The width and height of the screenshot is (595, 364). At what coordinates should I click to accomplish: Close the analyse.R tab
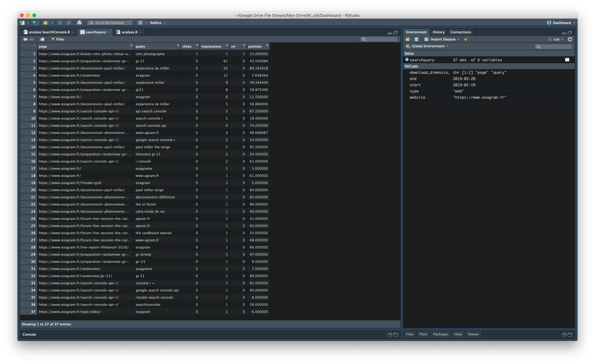coord(140,32)
